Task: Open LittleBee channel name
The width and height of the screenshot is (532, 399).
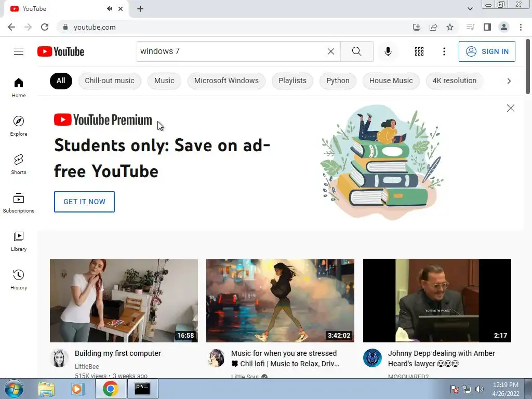Action: pyautogui.click(x=87, y=366)
